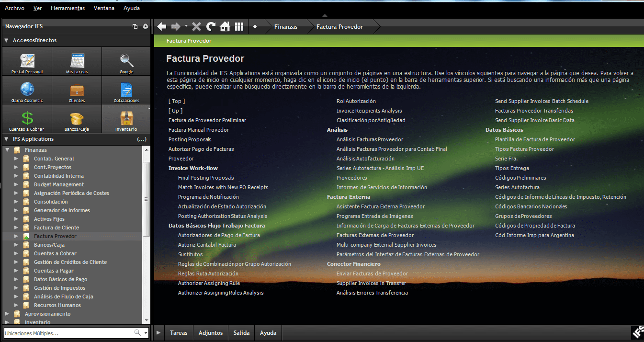Open the Mis tareas shortcut
Screen dimensions: 644x342
pyautogui.click(x=77, y=63)
